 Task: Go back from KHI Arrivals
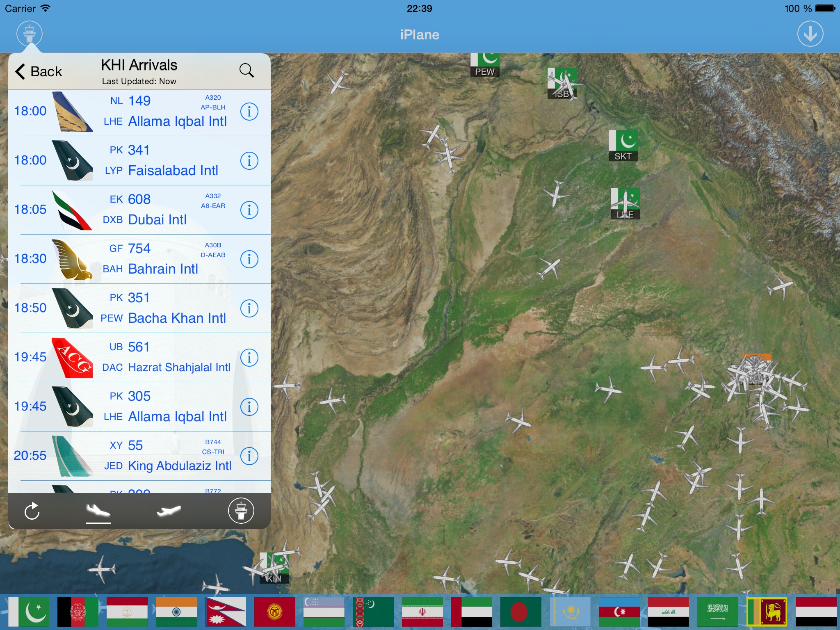[x=39, y=71]
